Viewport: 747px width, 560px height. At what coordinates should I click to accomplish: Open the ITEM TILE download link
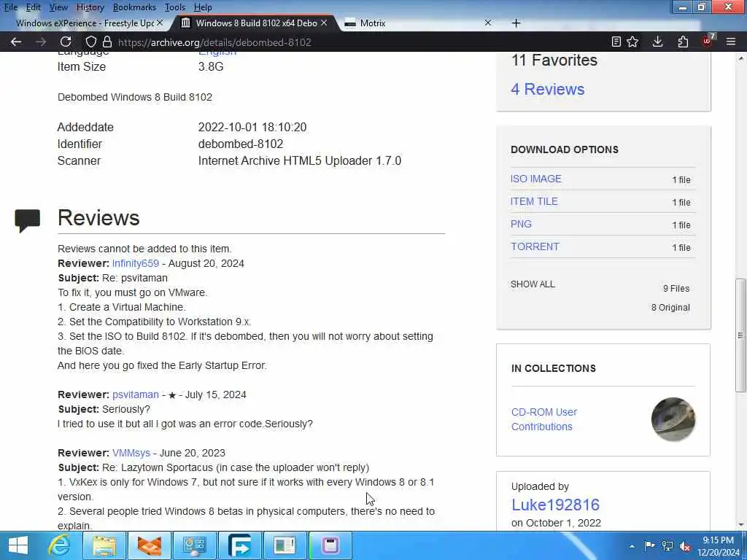tap(534, 201)
